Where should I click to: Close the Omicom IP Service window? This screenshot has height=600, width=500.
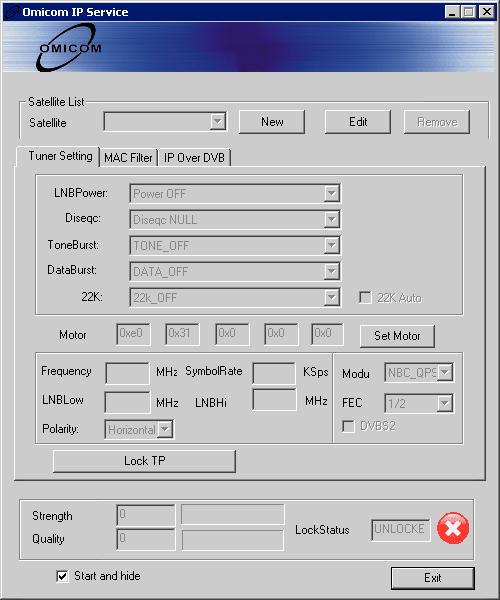click(x=487, y=12)
